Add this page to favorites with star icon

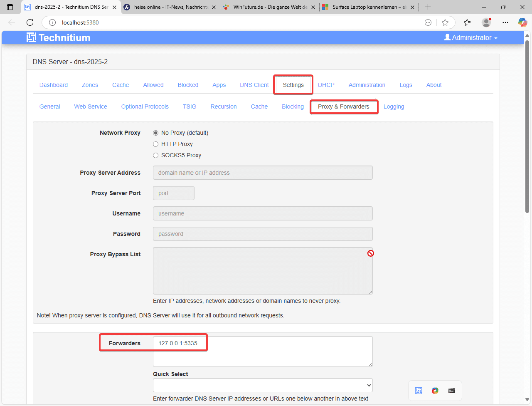[x=445, y=22]
